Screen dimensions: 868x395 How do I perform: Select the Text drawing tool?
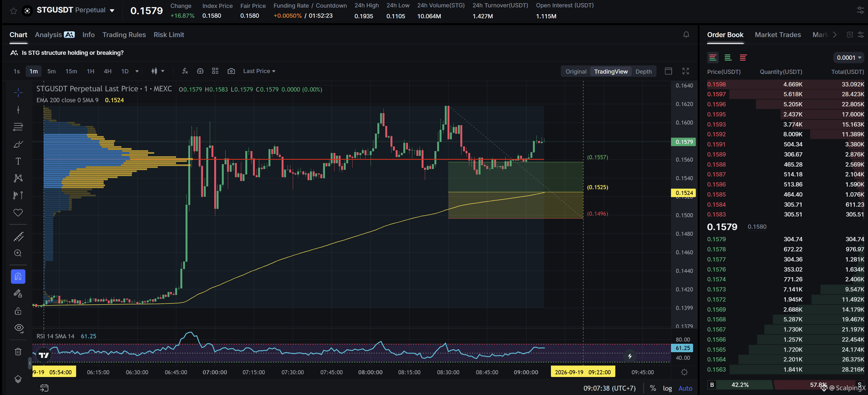[x=18, y=161]
